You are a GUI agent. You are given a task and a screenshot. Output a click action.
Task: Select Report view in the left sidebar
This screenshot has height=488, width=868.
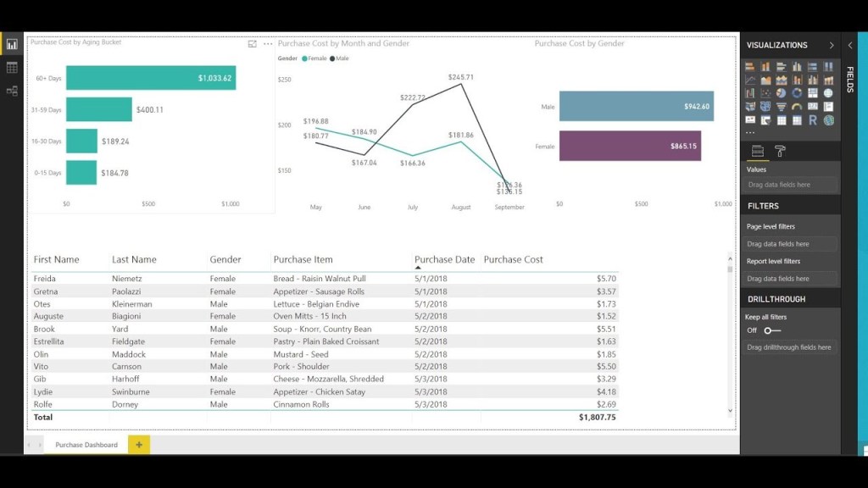12,43
